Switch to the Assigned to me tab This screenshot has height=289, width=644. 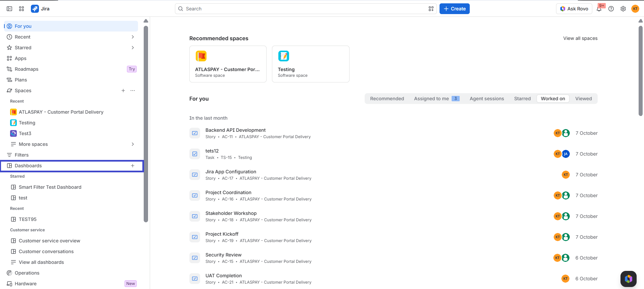(436, 99)
